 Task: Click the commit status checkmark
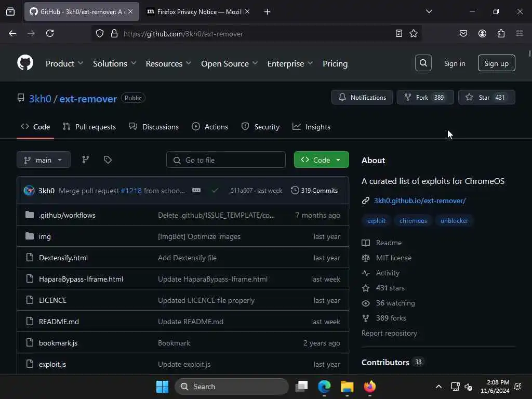coord(215,190)
